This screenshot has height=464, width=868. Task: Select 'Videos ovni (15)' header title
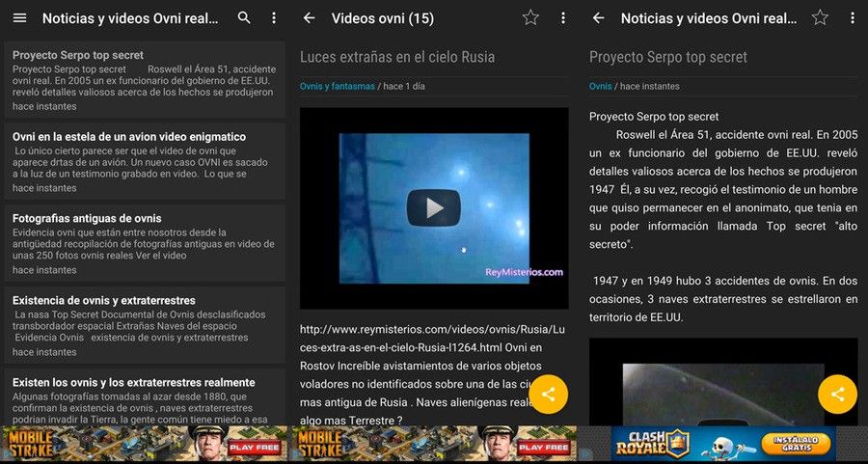point(383,18)
